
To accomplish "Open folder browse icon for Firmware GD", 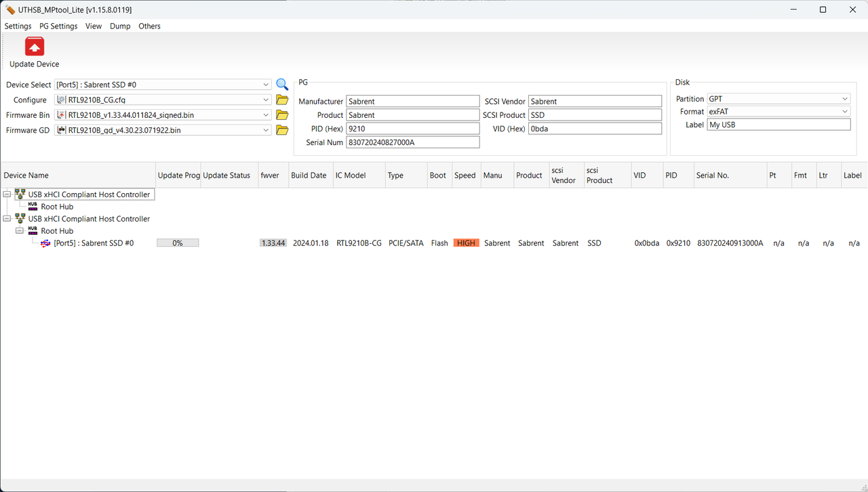I will pos(282,130).
